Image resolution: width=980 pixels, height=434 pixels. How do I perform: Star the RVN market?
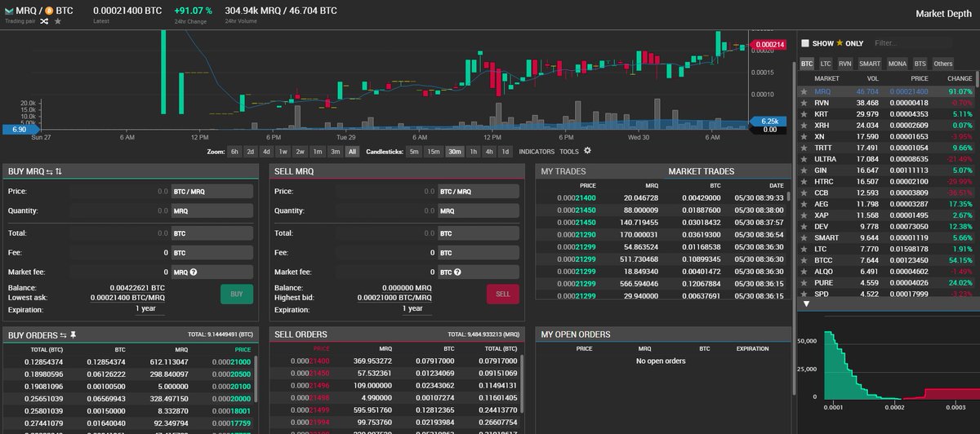click(x=804, y=104)
